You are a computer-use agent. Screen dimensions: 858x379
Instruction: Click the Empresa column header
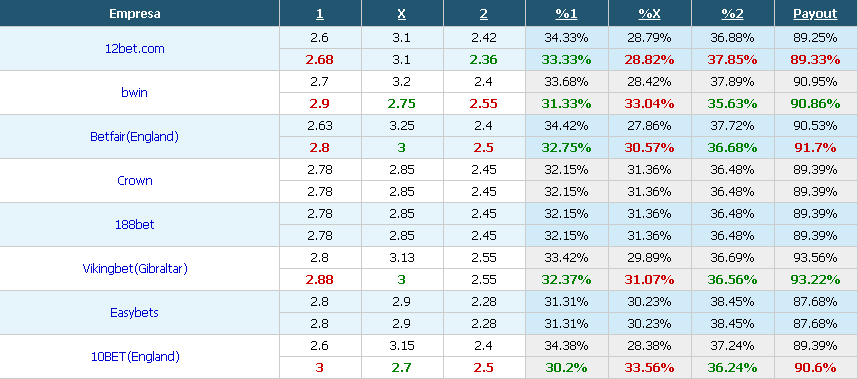[x=135, y=14]
